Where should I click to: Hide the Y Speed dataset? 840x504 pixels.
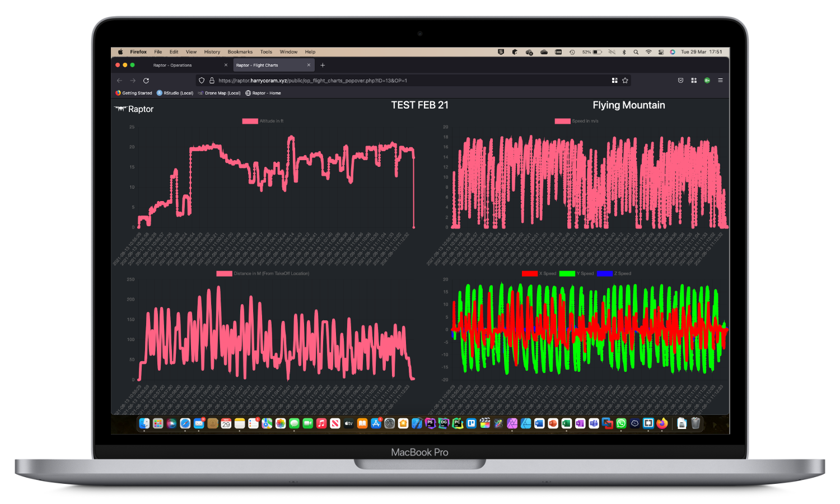pos(567,274)
